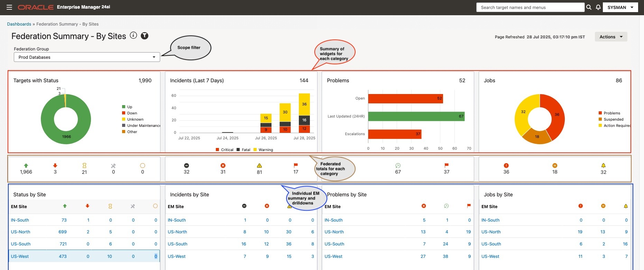Click the Up legend swatch in Targets with Status

click(x=123, y=107)
